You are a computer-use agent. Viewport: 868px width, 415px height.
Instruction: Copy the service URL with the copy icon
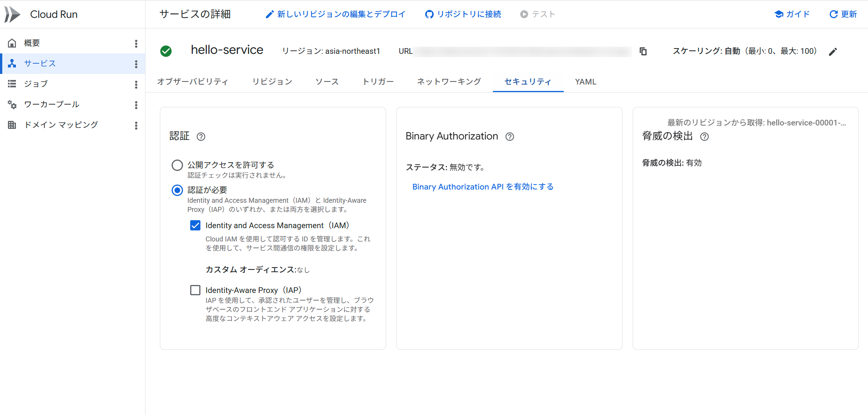coord(643,51)
